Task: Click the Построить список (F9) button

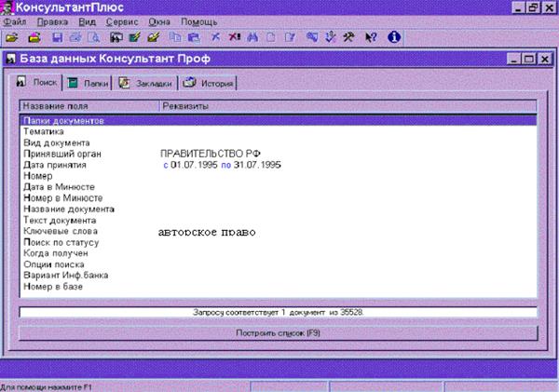Action: 278,333
